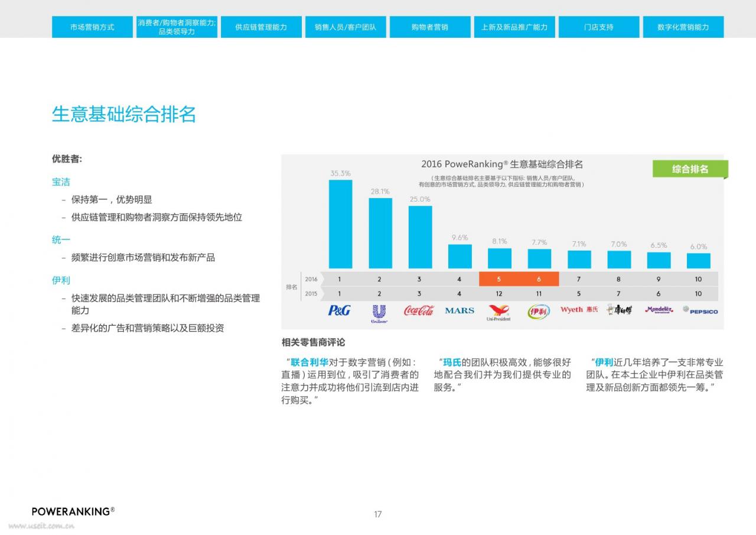Click the blue 伊利 heading in the winners list
The image size is (756, 535).
coord(61,280)
